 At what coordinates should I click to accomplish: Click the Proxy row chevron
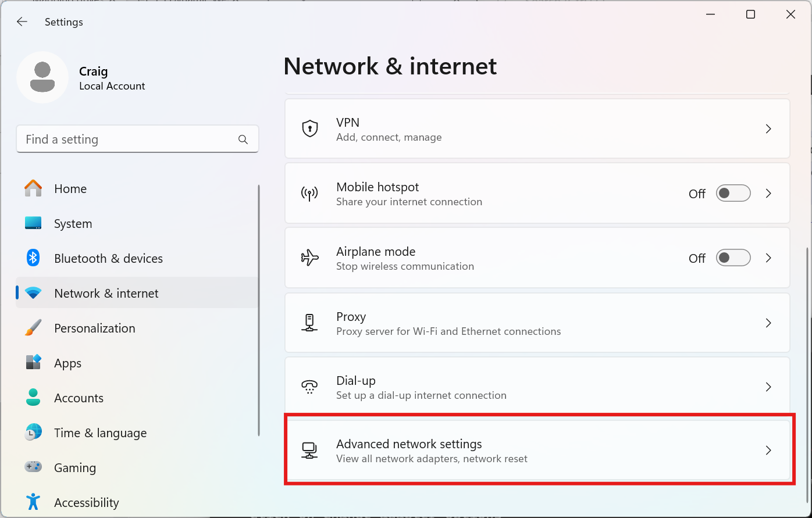768,323
